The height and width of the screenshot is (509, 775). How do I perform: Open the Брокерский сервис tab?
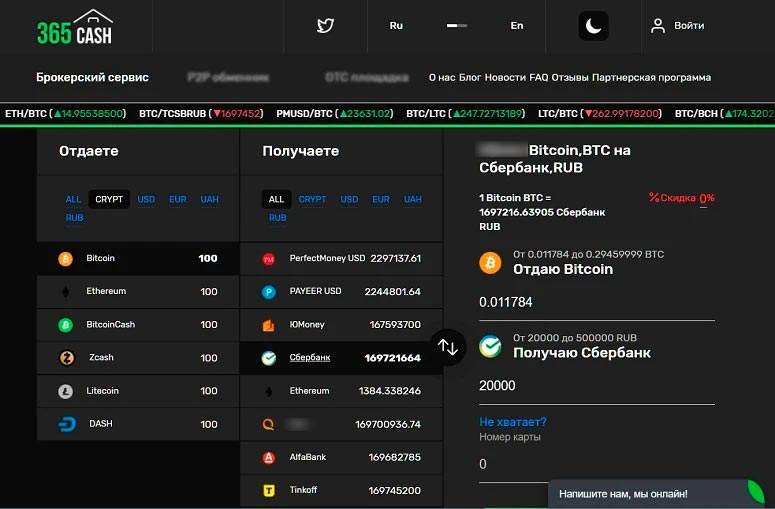click(x=92, y=77)
